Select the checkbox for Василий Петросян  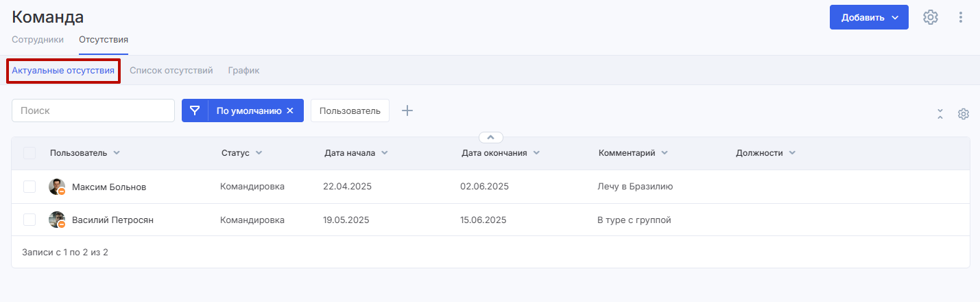click(x=29, y=220)
